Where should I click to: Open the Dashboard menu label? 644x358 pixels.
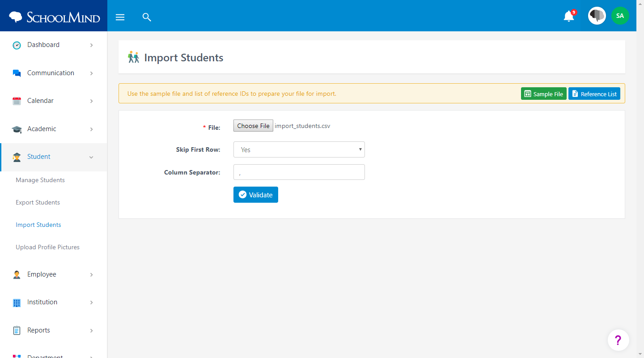pyautogui.click(x=43, y=45)
